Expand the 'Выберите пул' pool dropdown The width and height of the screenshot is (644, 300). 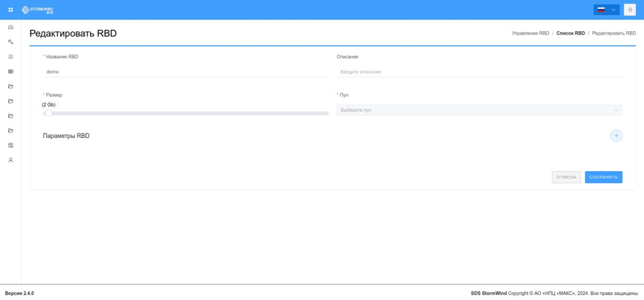pos(479,110)
